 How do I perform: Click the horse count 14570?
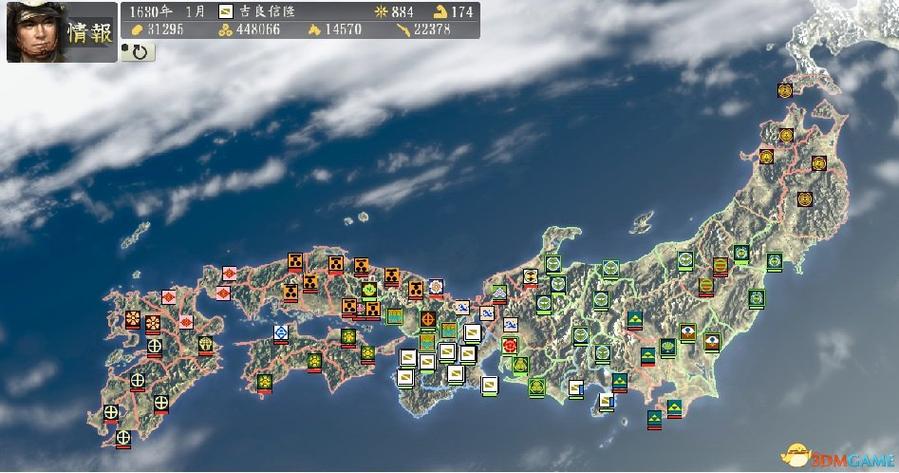343,30
